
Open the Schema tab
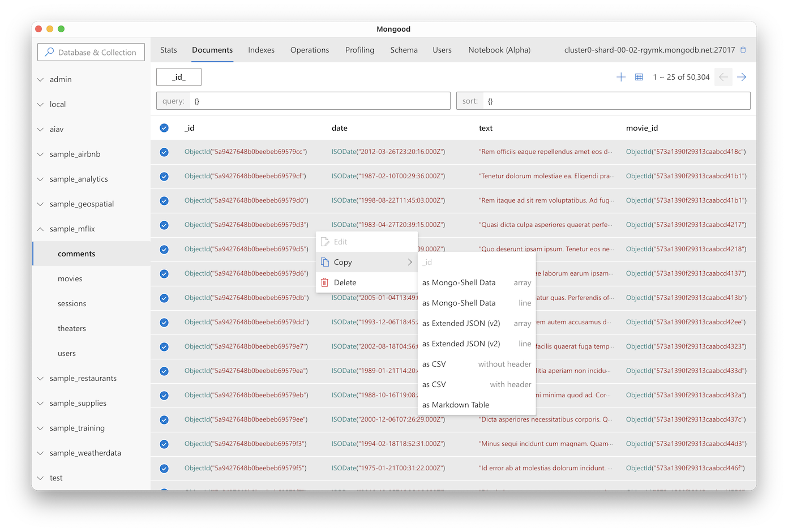(x=404, y=50)
